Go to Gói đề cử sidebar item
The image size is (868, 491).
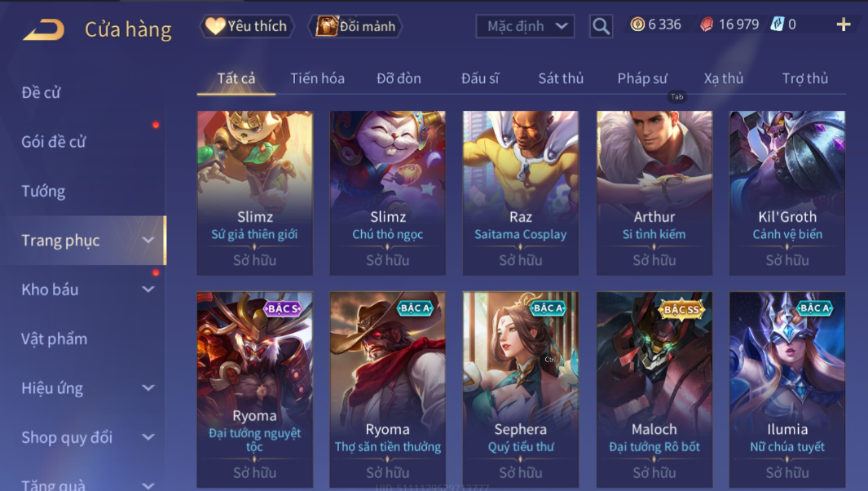(x=54, y=142)
